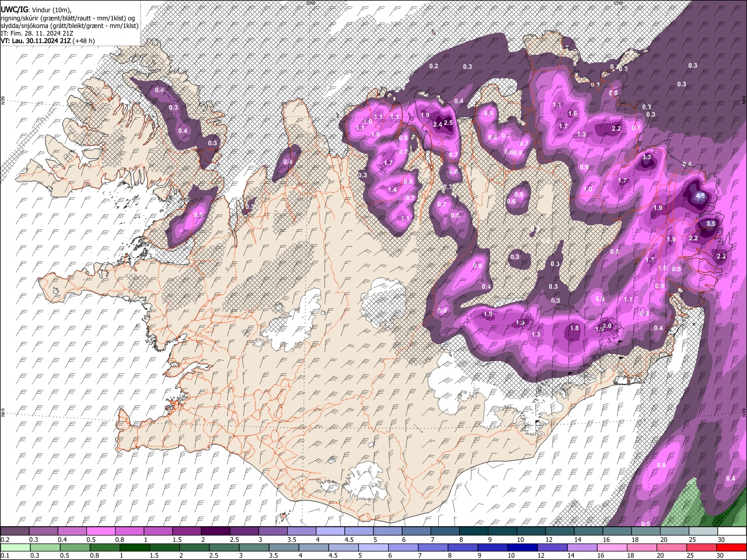Image resolution: width=747 pixels, height=560 pixels.
Task: Click the '1.8' precipitation value on the map
Action: tap(574, 328)
